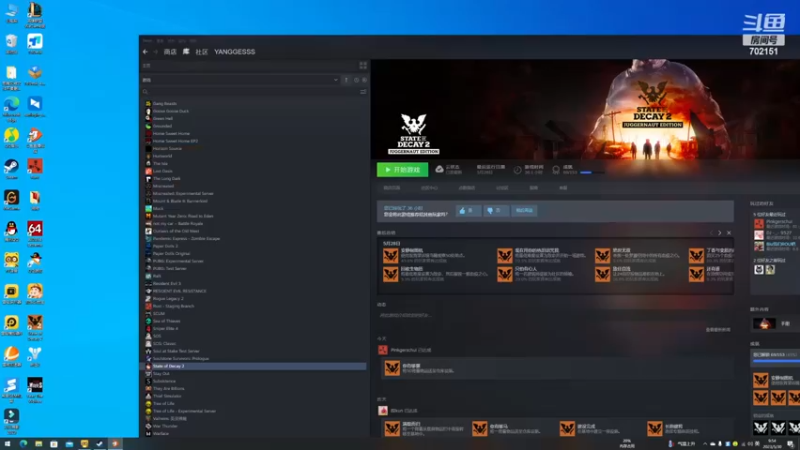The width and height of the screenshot is (800, 450).
Task: Open Recycle Bin desktop icon
Action: [11, 44]
